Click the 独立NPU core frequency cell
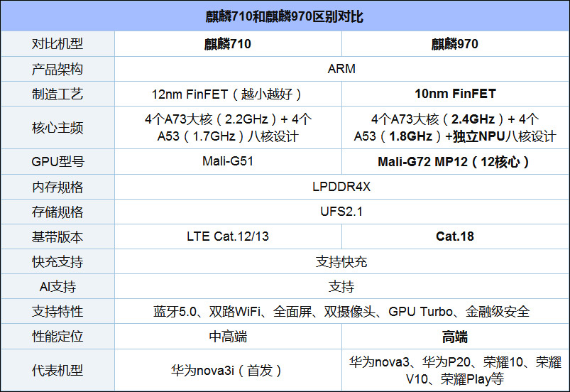The image size is (570, 392). [x=455, y=128]
